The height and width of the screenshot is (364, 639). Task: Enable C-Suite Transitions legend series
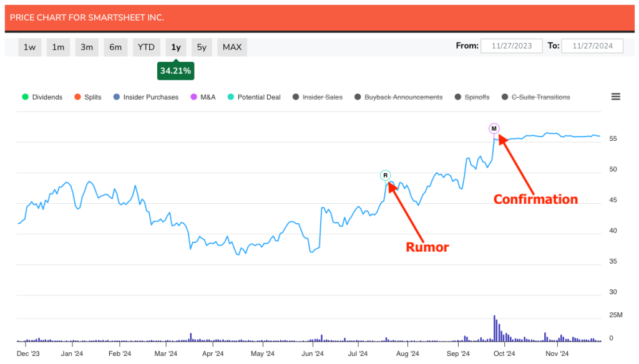click(536, 97)
